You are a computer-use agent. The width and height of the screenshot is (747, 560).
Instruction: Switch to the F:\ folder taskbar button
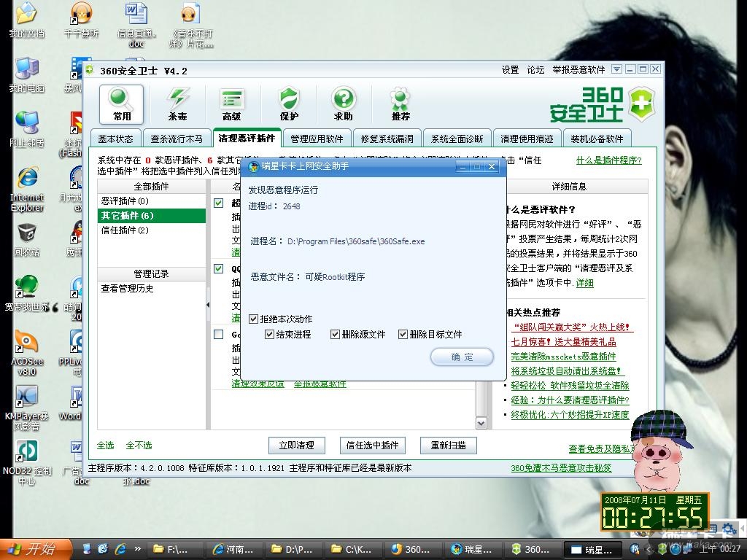174,550
